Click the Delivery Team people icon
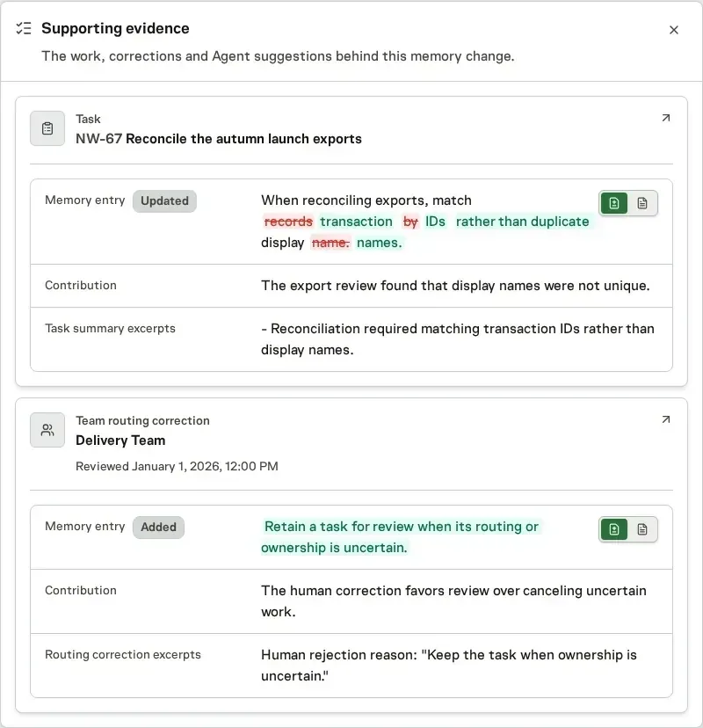The width and height of the screenshot is (703, 728). click(47, 430)
